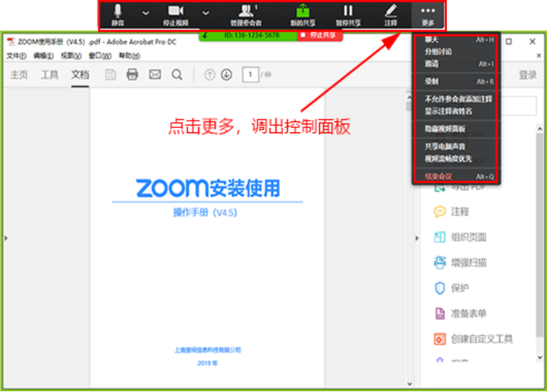
Task: Hide the video panel (隐藏视频面板)
Action: point(455,129)
